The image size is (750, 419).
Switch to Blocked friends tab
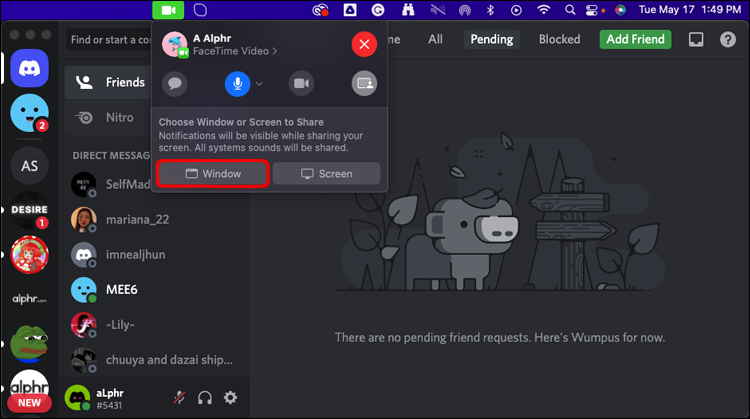point(560,39)
